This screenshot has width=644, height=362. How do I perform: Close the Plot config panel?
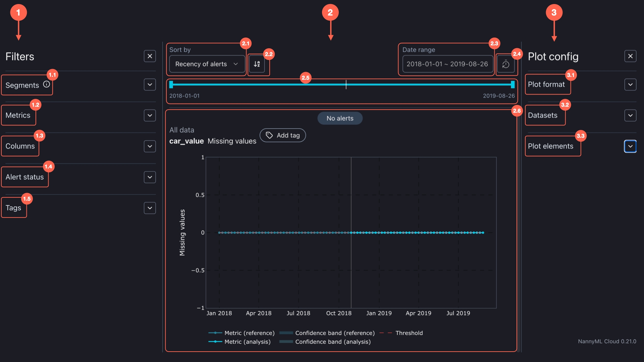click(630, 56)
